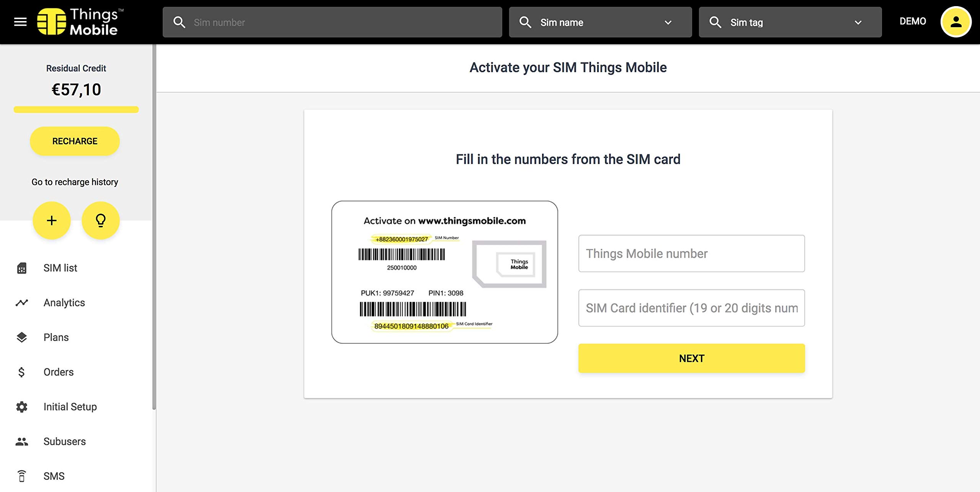Click the SIM Card identifier input field

691,308
